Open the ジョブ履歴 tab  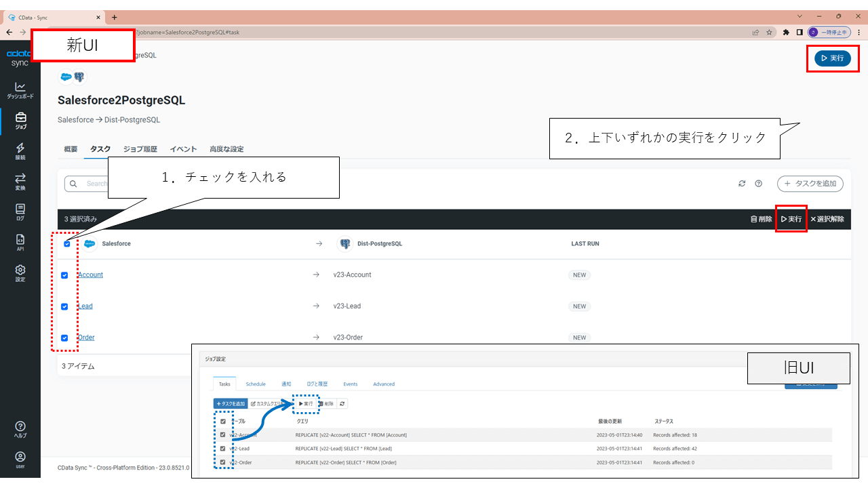(140, 149)
